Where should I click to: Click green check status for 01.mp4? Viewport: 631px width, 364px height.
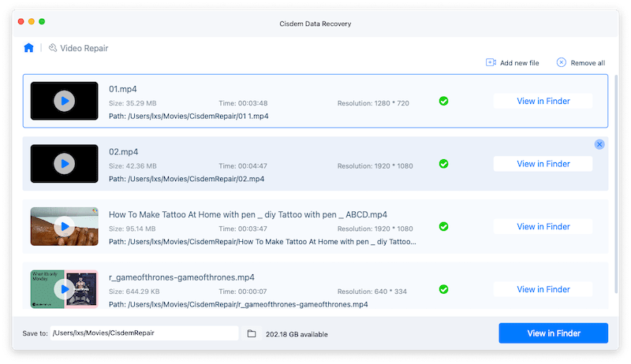tap(443, 101)
